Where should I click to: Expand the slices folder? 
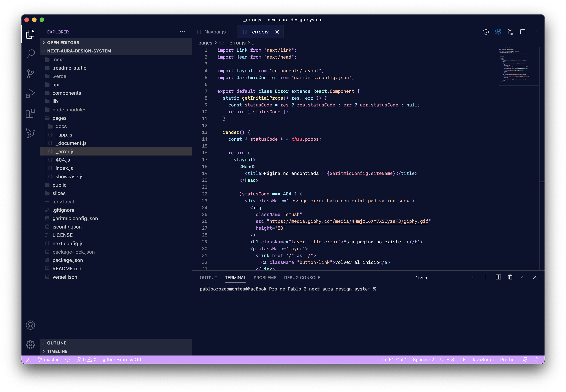click(x=116, y=193)
